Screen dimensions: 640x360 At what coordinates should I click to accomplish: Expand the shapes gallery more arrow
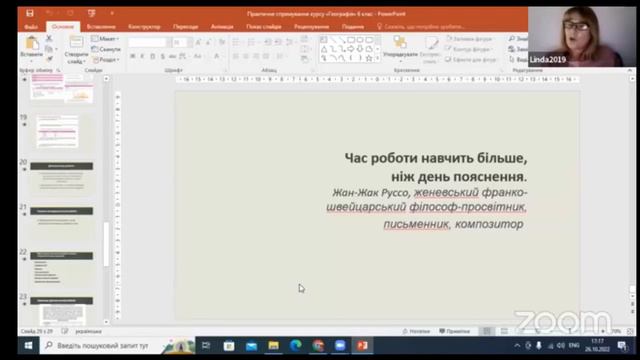click(378, 58)
